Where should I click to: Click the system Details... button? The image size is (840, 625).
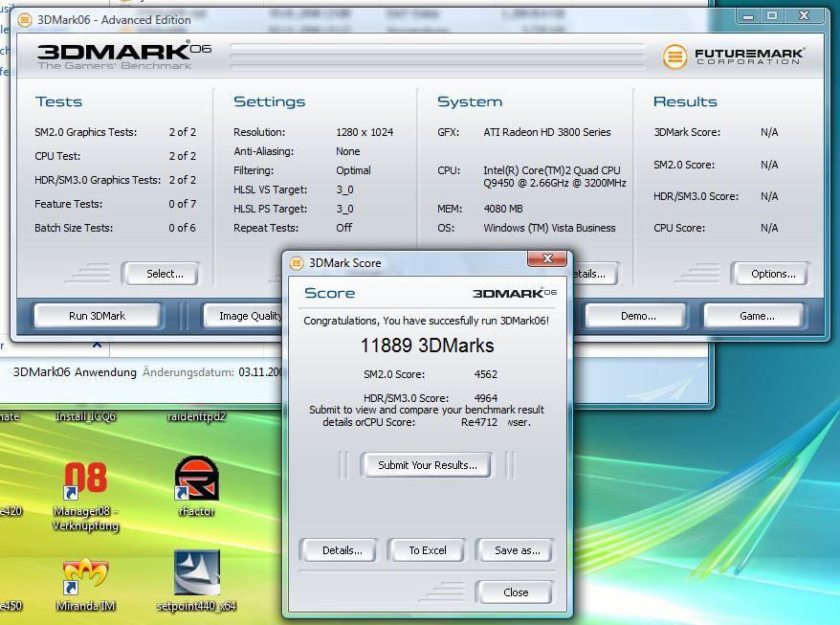coord(595,274)
